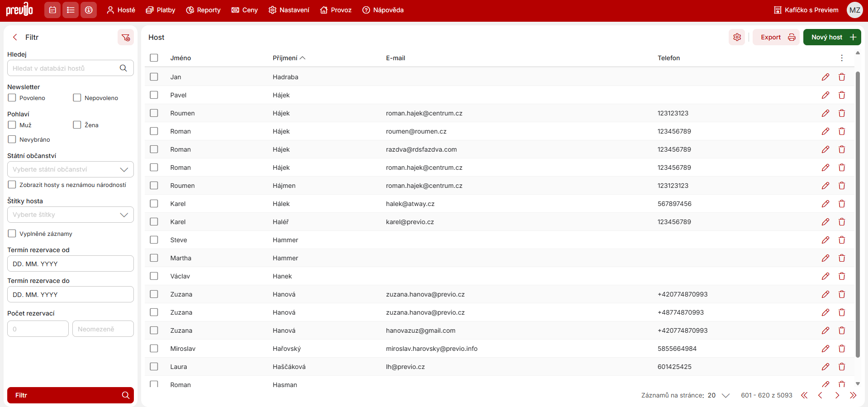Open the Nastavení menu
This screenshot has width=868, height=407.
(x=289, y=10)
